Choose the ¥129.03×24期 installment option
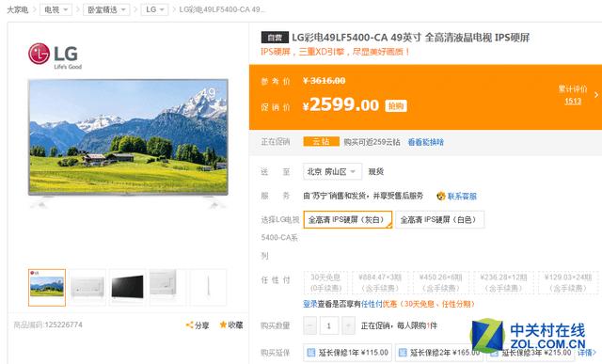Image resolution: width=602 pixels, height=364 pixels. click(x=568, y=282)
